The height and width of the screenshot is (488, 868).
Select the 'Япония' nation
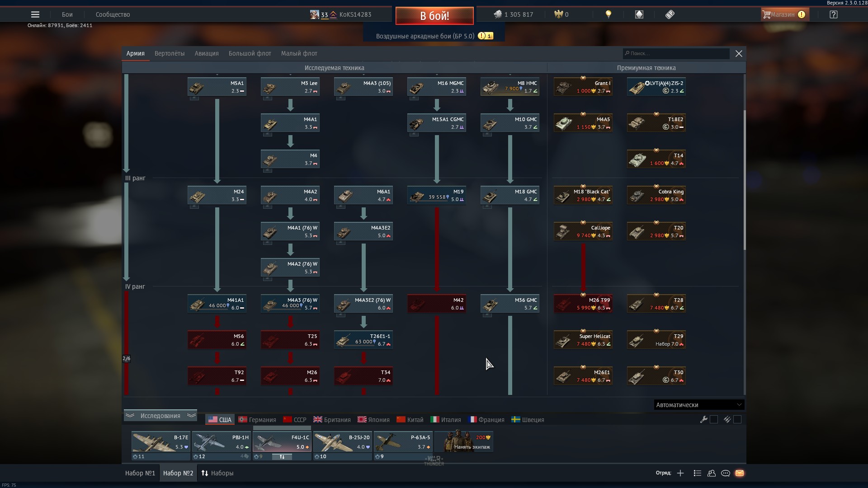tap(373, 420)
